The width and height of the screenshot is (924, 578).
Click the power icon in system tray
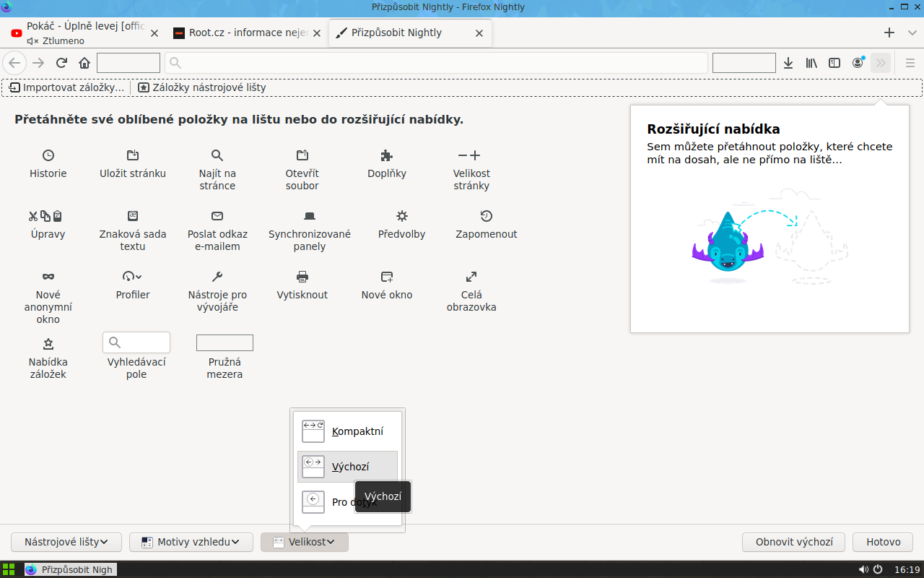[x=878, y=569]
